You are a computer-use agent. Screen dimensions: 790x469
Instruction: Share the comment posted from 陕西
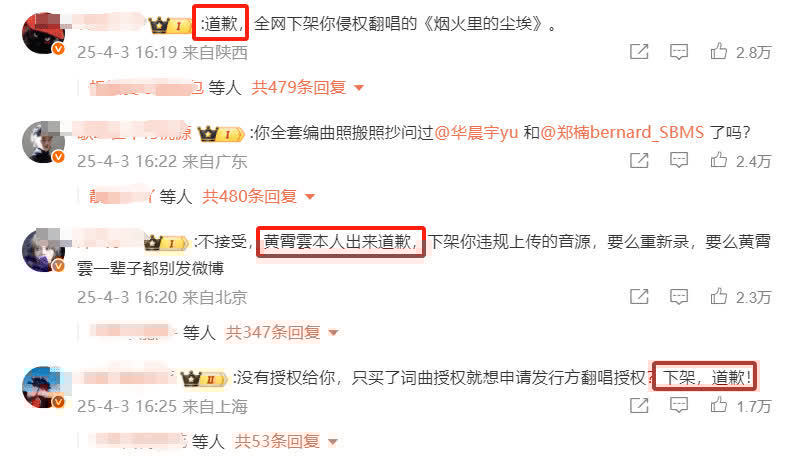click(x=639, y=51)
